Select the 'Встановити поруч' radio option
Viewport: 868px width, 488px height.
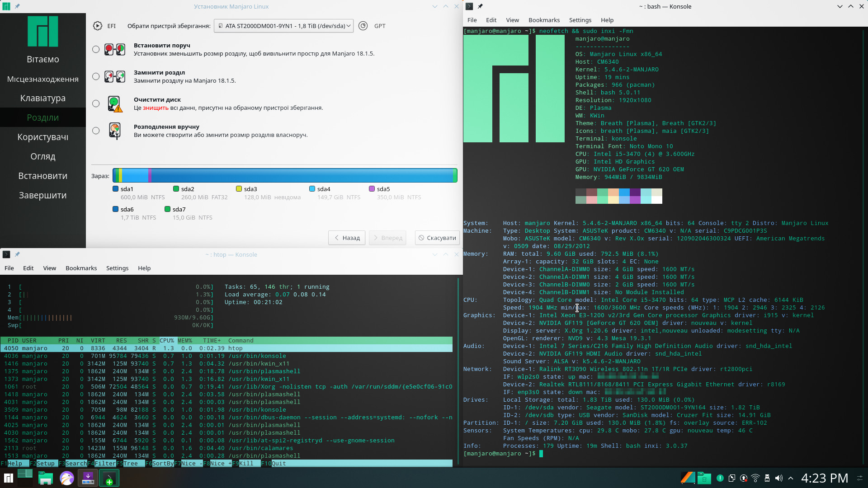coord(96,49)
